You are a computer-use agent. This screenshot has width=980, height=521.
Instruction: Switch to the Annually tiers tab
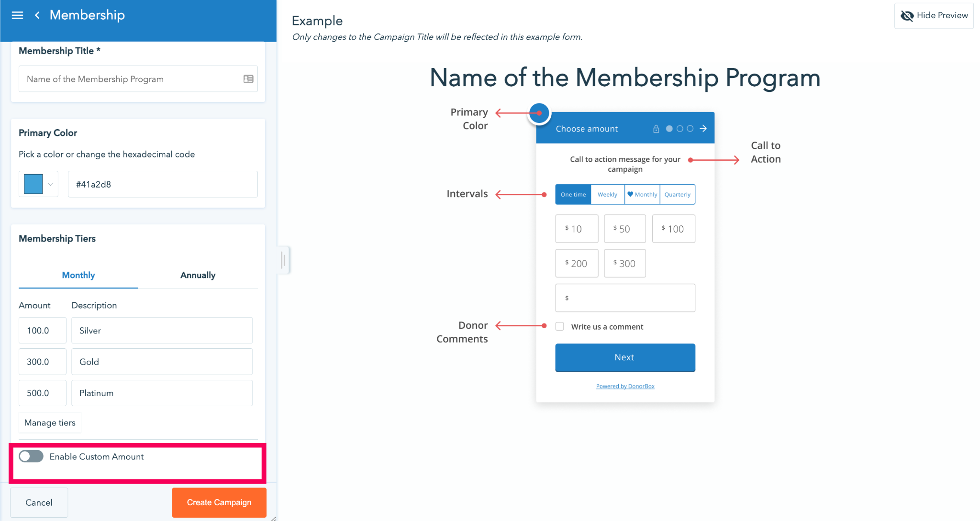[x=198, y=275]
